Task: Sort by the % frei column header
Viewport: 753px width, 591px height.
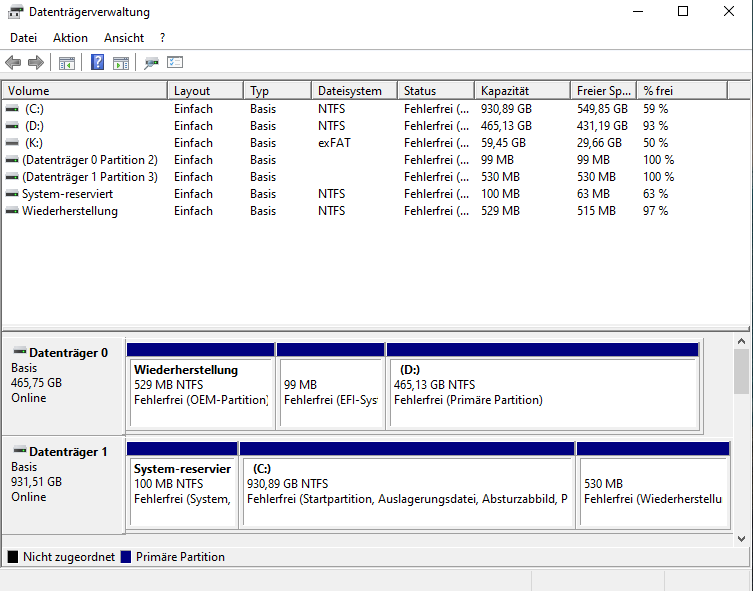Action: (682, 91)
